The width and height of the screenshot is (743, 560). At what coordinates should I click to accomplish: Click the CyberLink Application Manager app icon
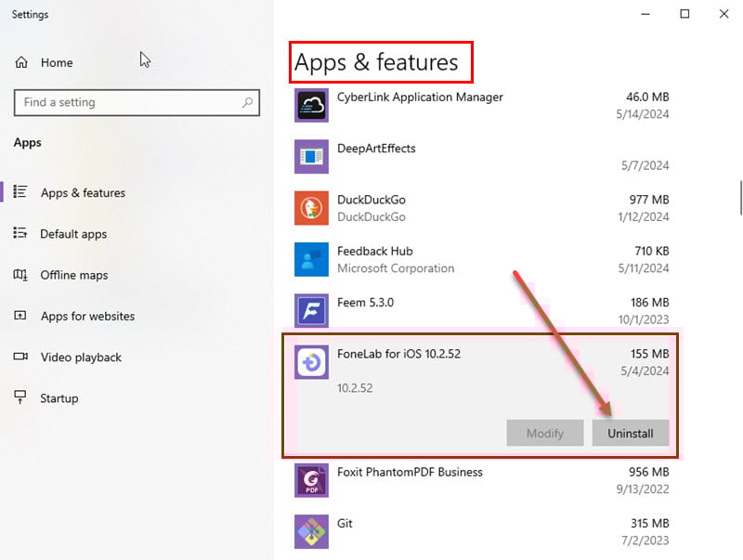pyautogui.click(x=311, y=105)
